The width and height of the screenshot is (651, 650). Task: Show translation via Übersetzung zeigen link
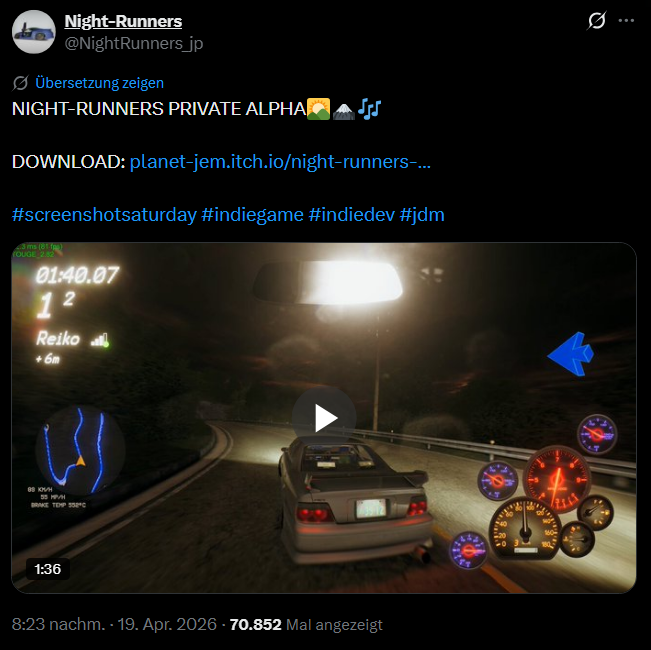(99, 83)
